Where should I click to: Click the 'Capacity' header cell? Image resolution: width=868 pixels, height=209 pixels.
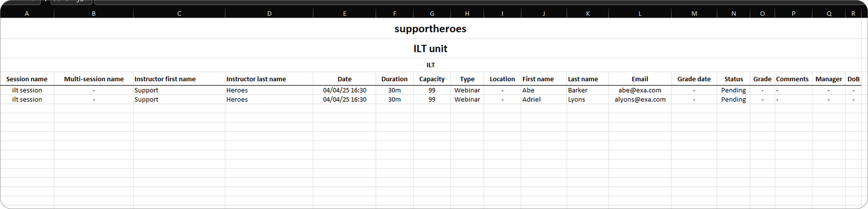point(432,79)
